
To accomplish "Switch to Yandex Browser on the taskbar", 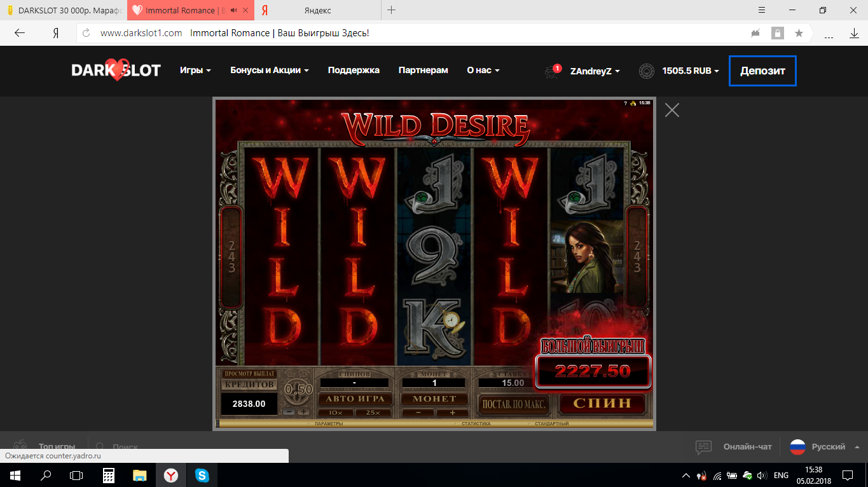I will click(170, 475).
